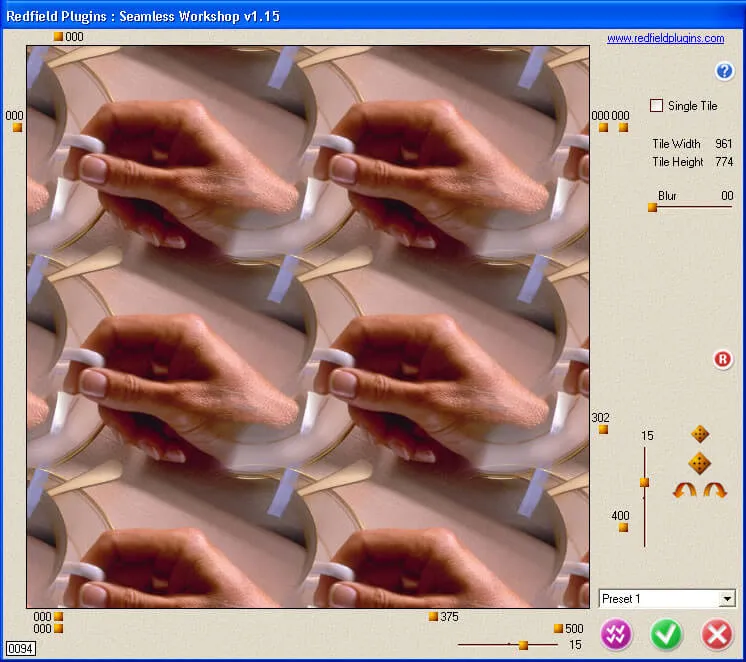The width and height of the screenshot is (746, 662).
Task: Click the orange marker labeled 375
Action: click(433, 617)
